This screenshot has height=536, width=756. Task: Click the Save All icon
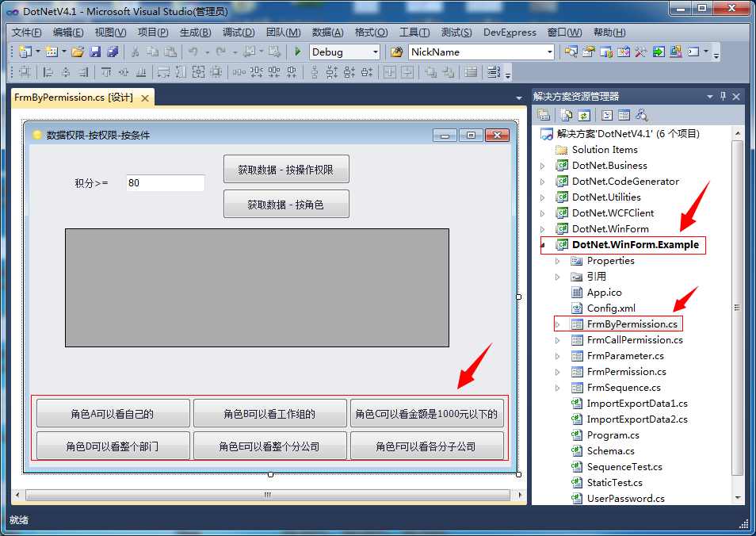(113, 52)
